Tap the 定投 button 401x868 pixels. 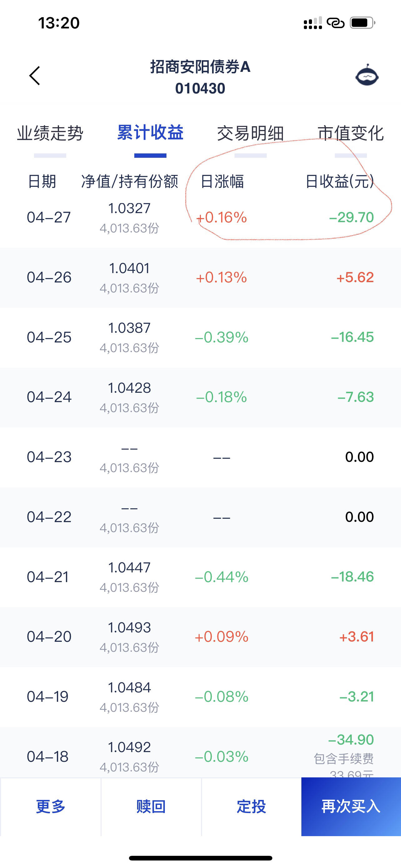pyautogui.click(x=251, y=806)
